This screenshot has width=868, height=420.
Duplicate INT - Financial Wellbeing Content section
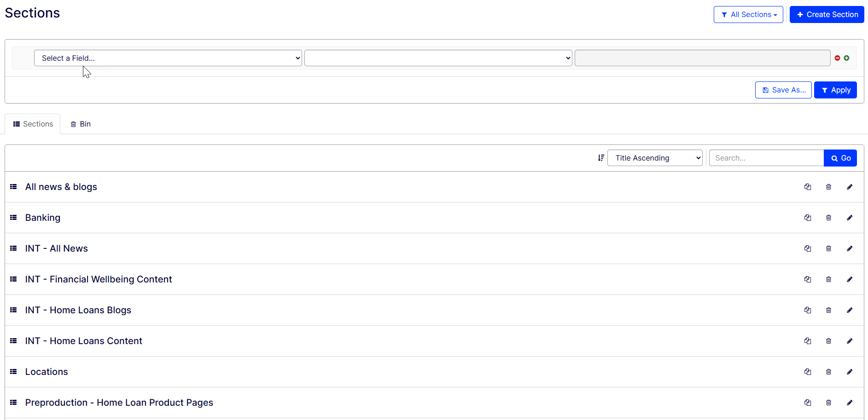tap(808, 279)
